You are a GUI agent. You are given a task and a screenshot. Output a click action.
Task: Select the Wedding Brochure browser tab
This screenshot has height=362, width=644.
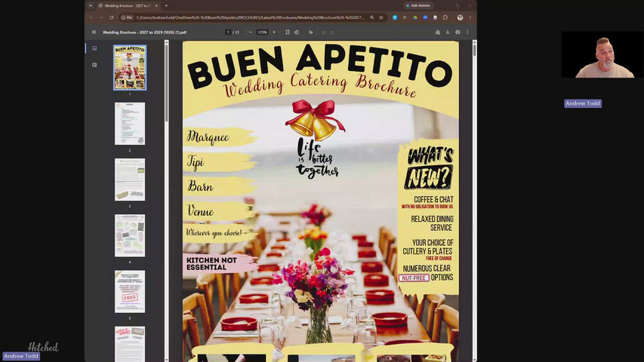[x=128, y=6]
